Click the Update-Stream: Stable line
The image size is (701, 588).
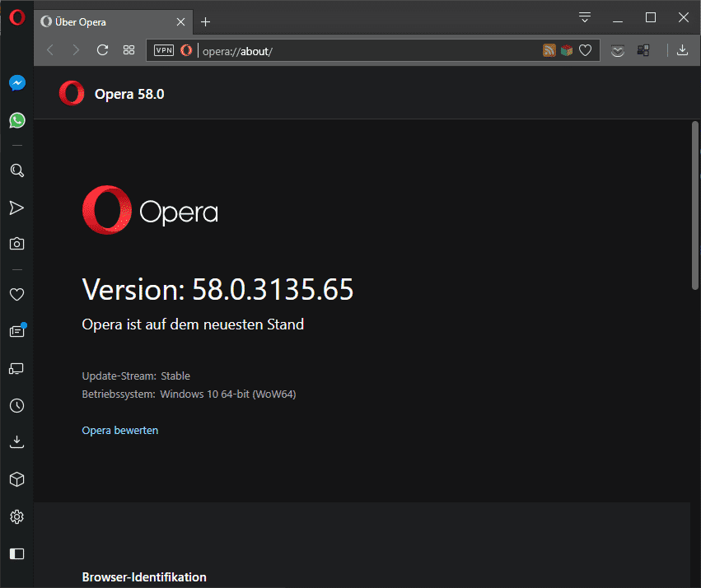click(136, 376)
